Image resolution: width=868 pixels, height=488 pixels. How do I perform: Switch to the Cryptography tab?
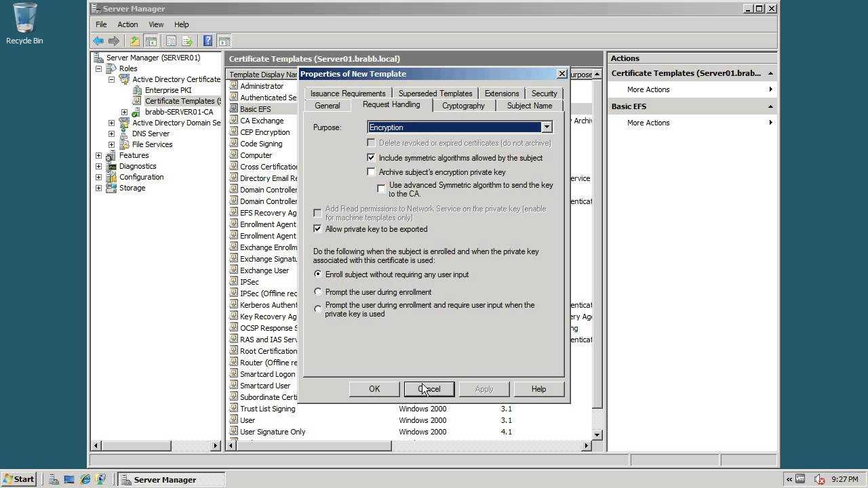[463, 106]
